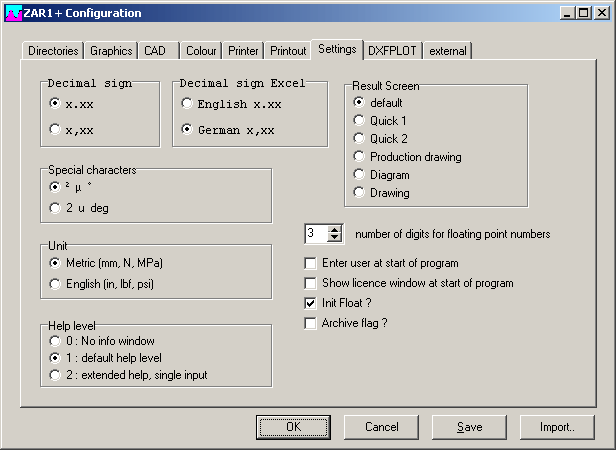Click the ZAR1+ application icon in title bar
This screenshot has width=616, height=450.
12,13
